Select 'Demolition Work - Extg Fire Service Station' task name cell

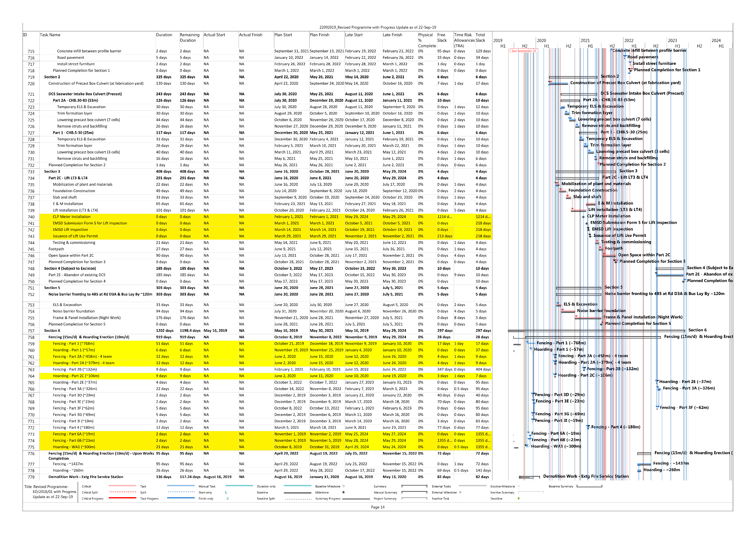pyautogui.click(x=86, y=477)
